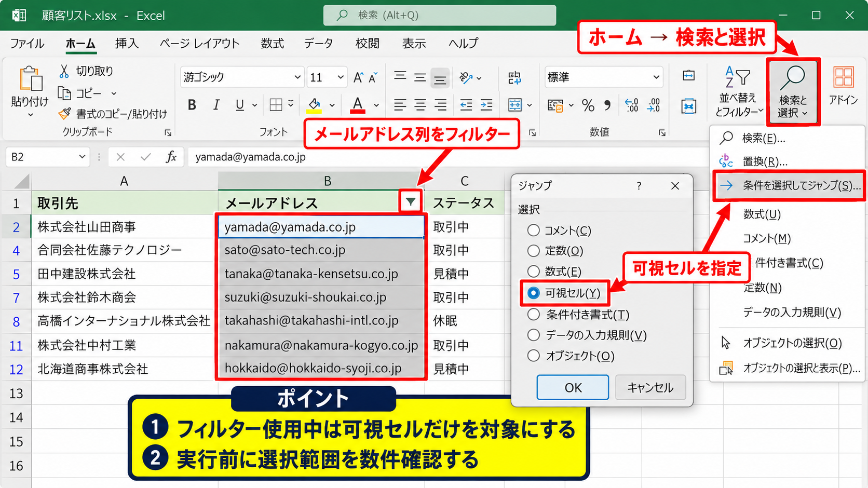Image resolution: width=868 pixels, height=488 pixels.
Task: Open the メールアドレス column filter dropdown
Action: [x=411, y=201]
